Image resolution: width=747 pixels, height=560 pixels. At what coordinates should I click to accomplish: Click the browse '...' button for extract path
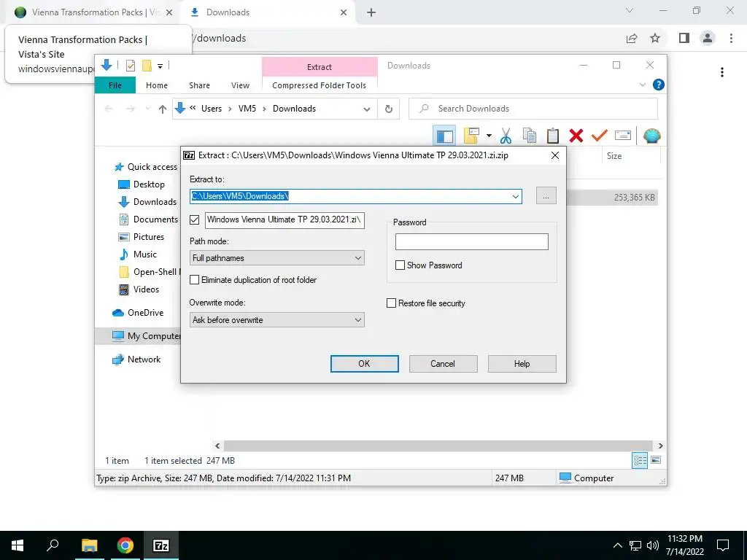pos(546,196)
